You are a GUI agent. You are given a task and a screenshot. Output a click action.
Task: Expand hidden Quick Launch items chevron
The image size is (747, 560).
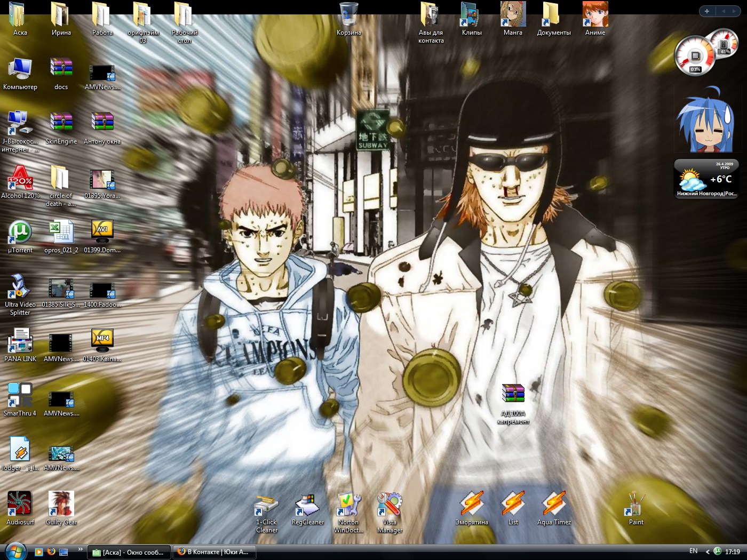coord(81,549)
